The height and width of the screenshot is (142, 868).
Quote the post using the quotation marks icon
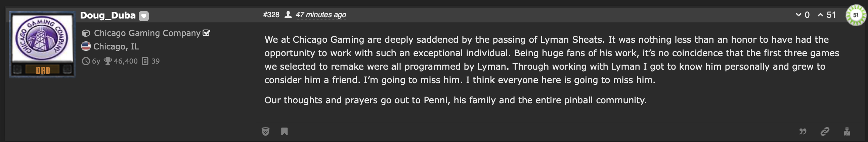tap(802, 131)
